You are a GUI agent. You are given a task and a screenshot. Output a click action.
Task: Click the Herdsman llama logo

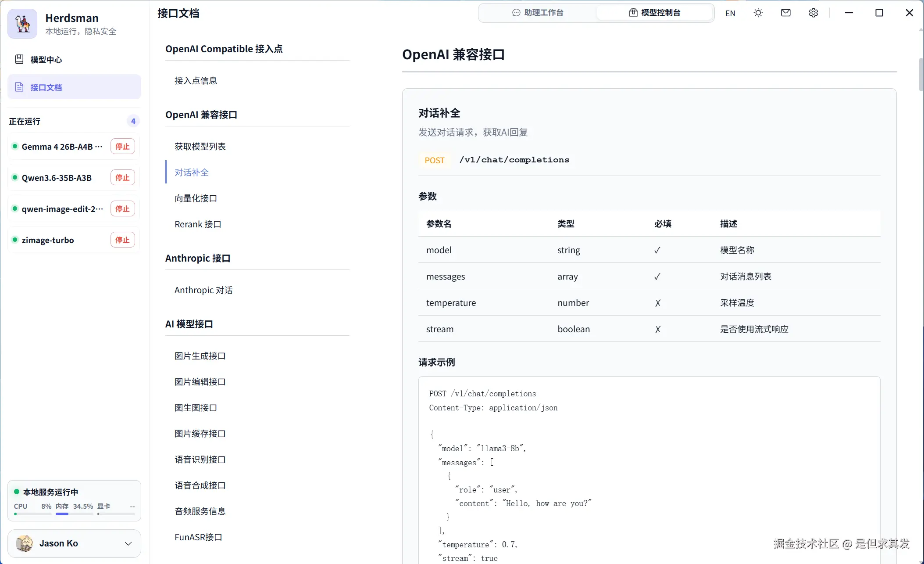click(x=22, y=24)
